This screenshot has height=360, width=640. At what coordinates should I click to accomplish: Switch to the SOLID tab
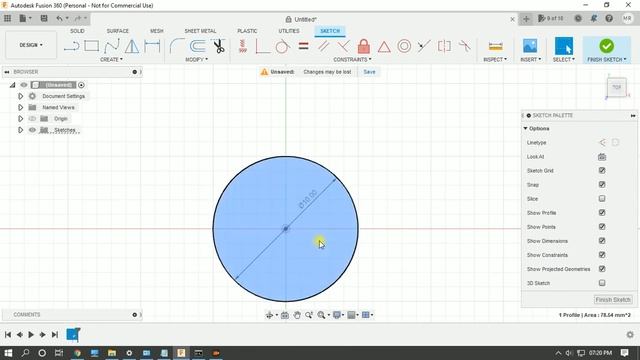77,31
